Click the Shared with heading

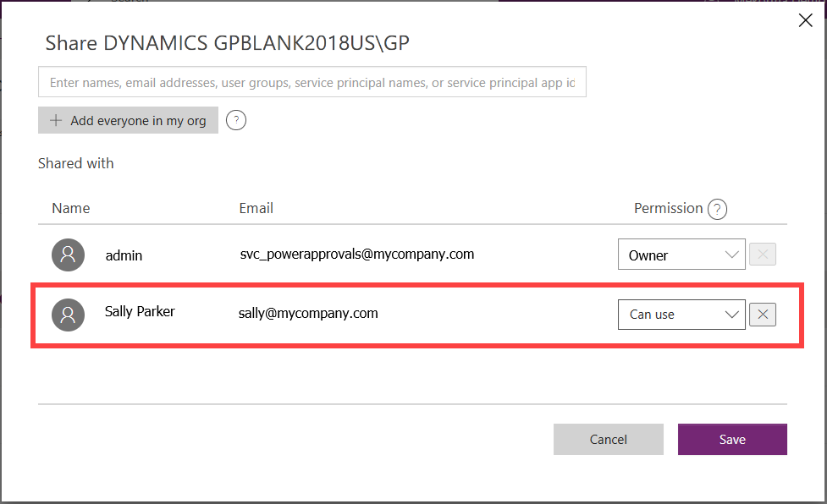point(76,164)
